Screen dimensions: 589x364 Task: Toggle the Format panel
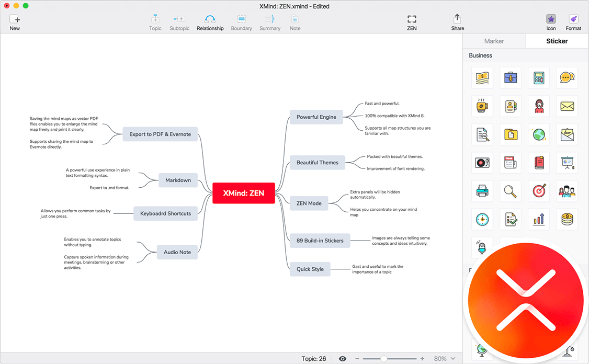click(573, 22)
